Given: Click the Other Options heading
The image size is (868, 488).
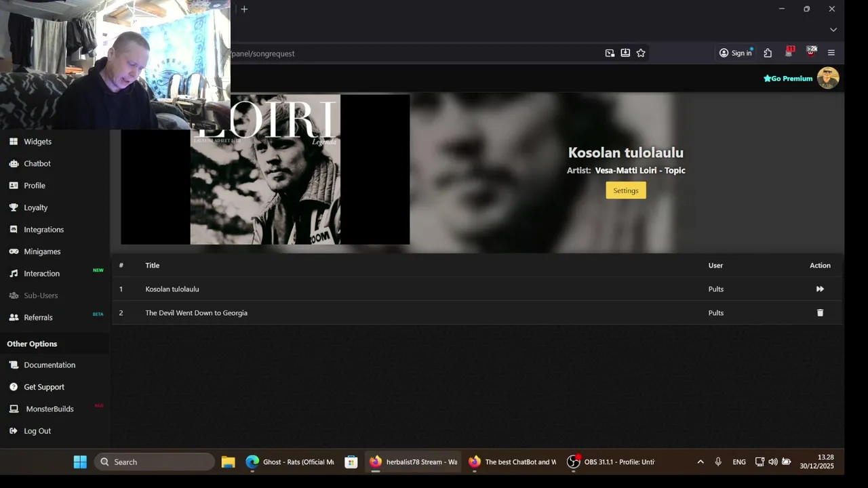Looking at the screenshot, I should [32, 344].
